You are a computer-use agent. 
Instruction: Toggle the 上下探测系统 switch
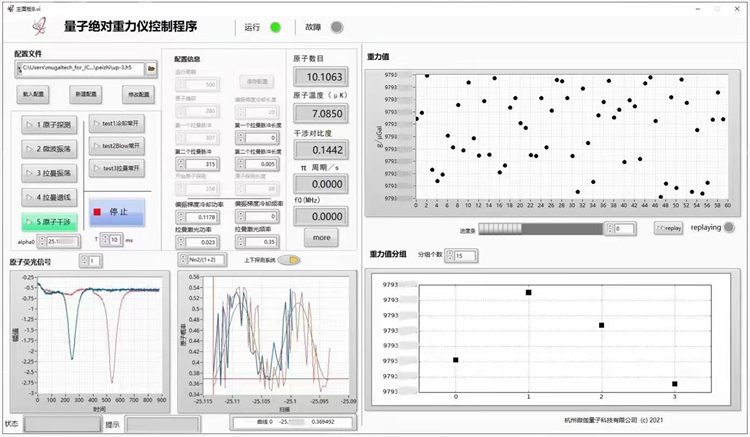(289, 260)
